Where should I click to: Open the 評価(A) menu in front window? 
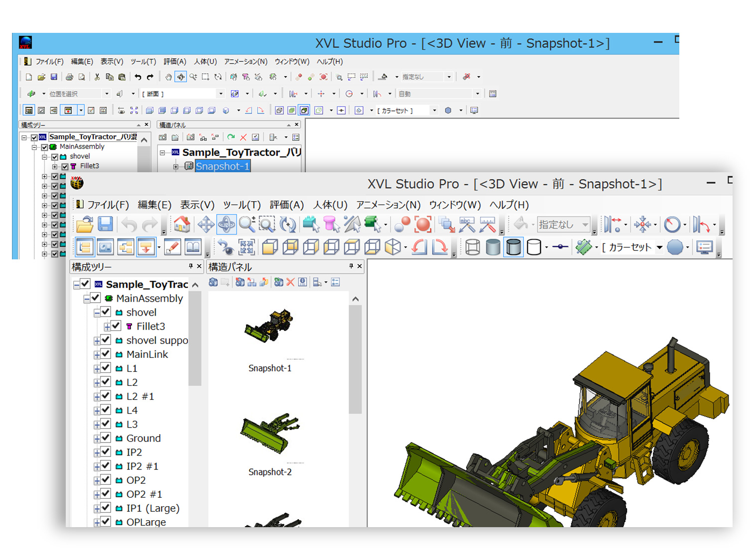pos(286,205)
